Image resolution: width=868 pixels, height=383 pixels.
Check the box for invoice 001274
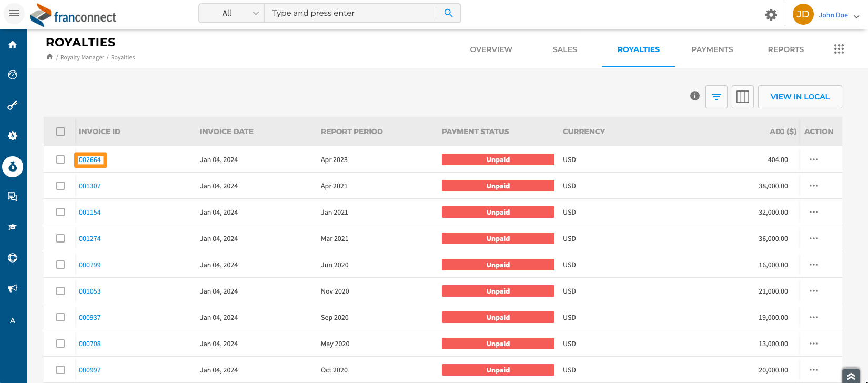coord(60,238)
